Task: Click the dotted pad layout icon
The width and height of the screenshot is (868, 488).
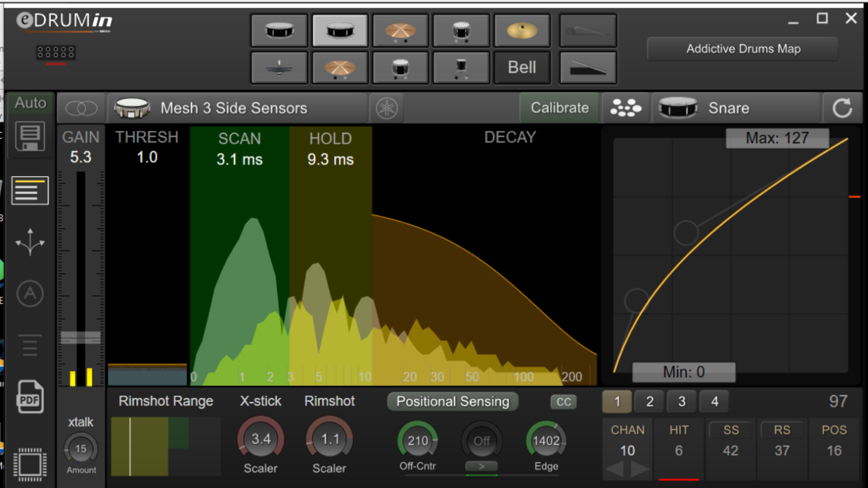Action: (x=626, y=108)
